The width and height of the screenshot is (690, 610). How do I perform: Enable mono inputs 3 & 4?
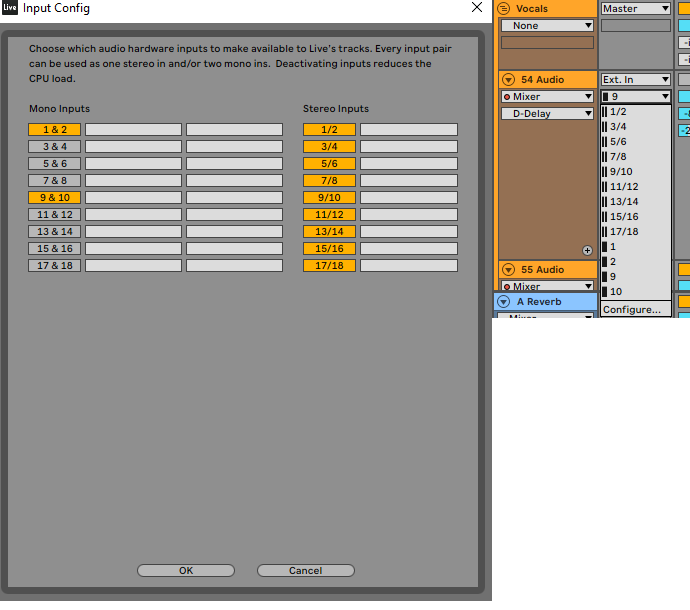point(55,147)
